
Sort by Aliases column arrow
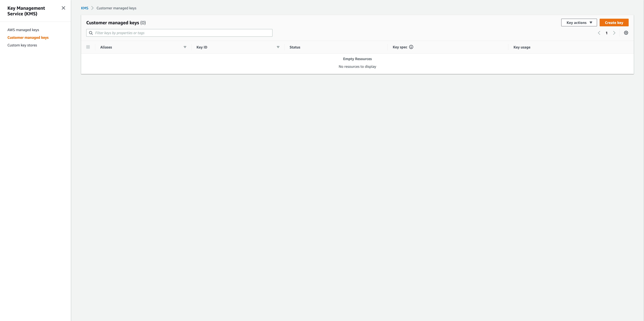click(x=185, y=47)
